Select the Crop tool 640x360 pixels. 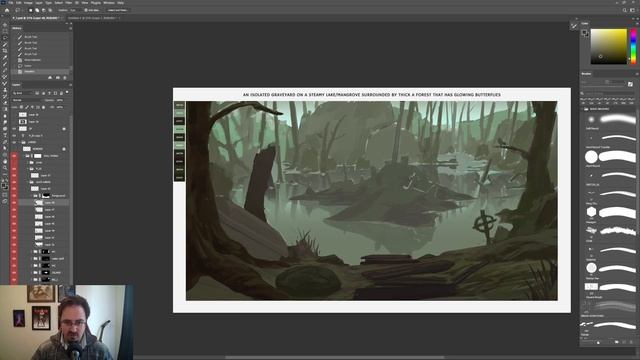[x=5, y=51]
